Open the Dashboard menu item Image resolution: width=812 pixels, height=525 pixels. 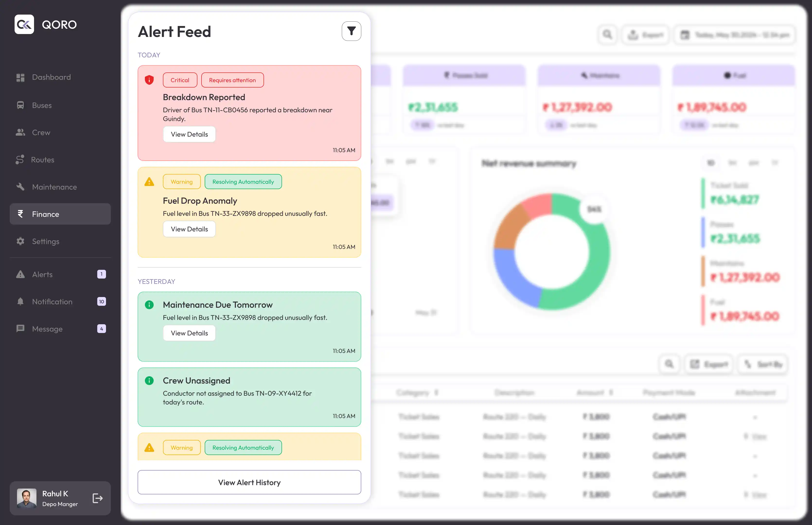coord(51,77)
